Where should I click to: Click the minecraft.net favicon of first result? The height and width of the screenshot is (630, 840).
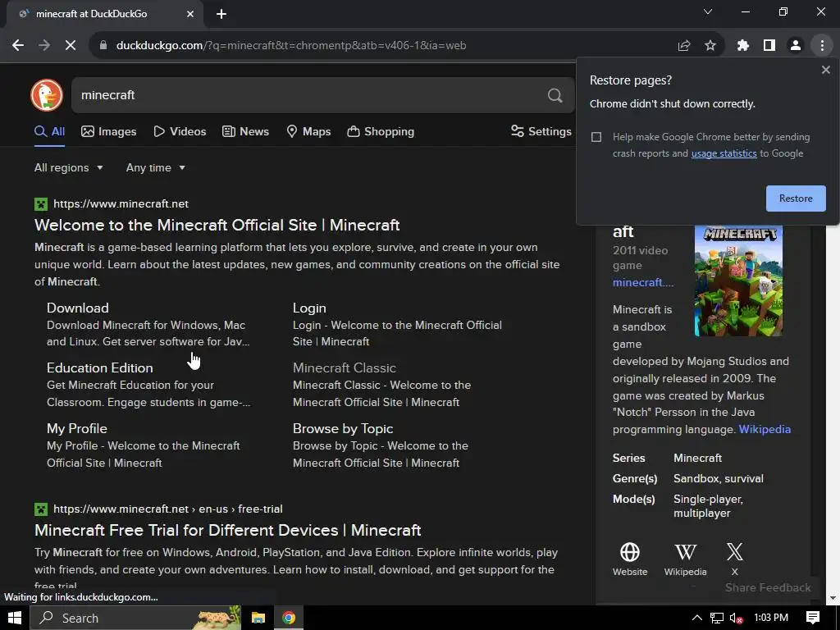pos(41,204)
